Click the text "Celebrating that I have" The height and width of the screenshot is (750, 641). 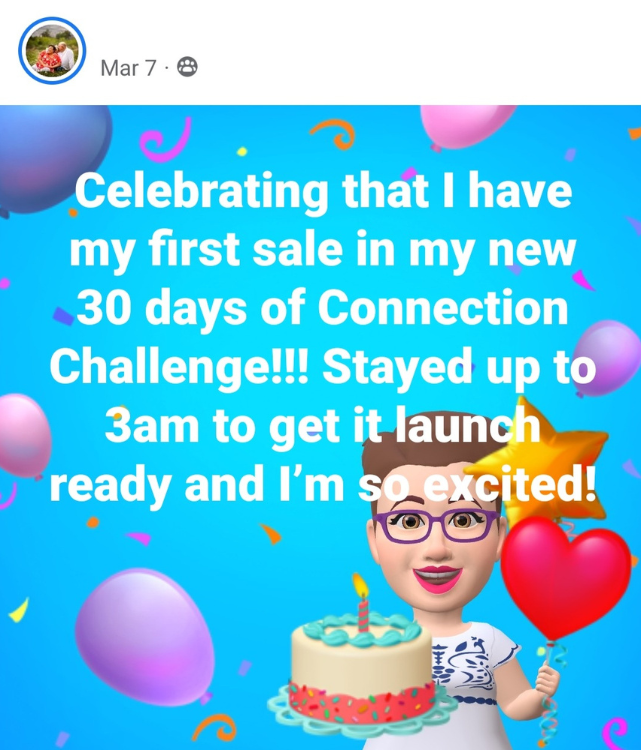(x=323, y=190)
